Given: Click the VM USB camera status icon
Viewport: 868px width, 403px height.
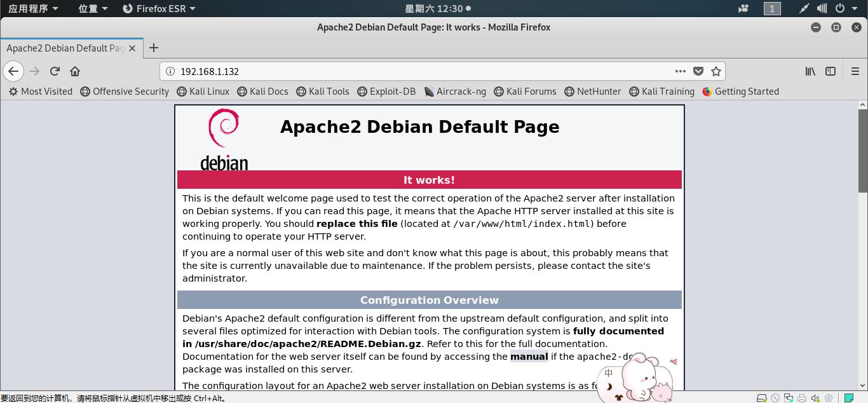Looking at the screenshot, I should pyautogui.click(x=829, y=399).
